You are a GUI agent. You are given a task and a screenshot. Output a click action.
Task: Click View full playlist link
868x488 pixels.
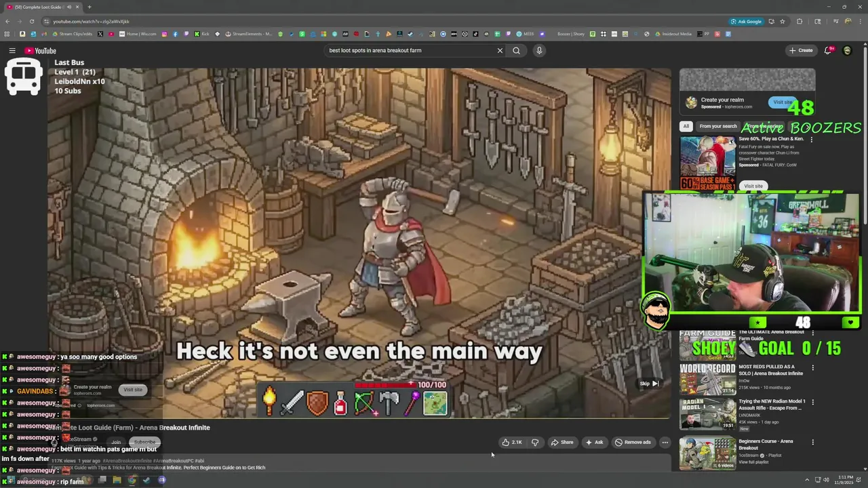(753, 462)
